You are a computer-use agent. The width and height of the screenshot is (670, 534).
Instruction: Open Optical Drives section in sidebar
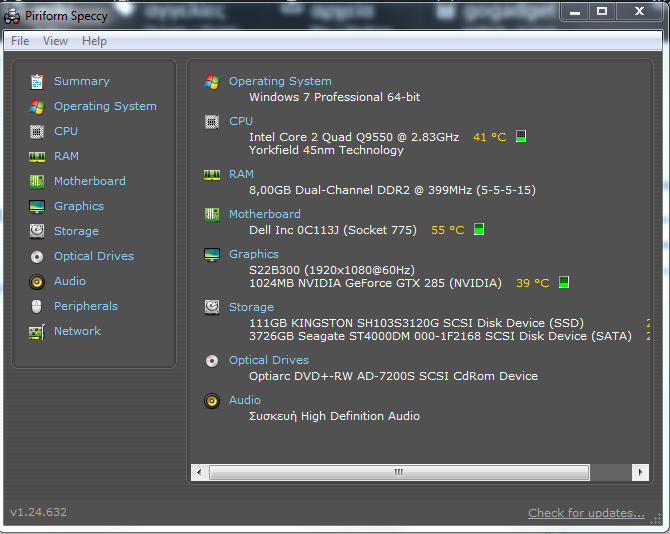click(x=94, y=256)
